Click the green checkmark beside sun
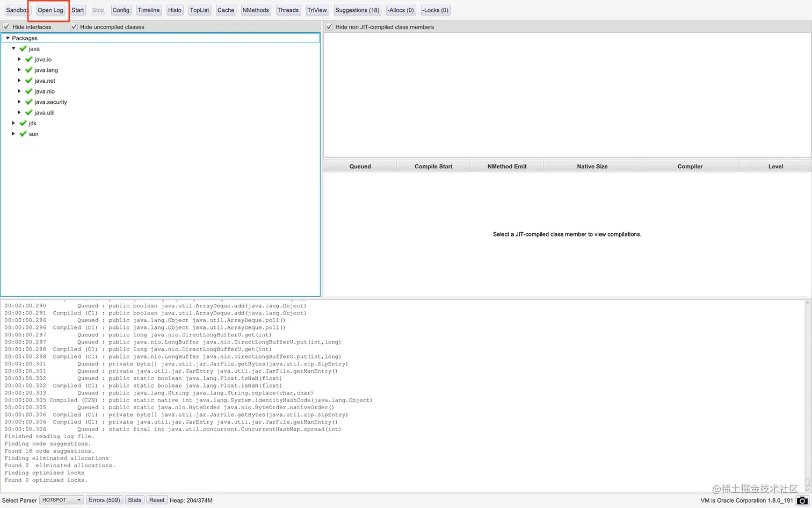Image resolution: width=812 pixels, height=508 pixels. tap(23, 134)
